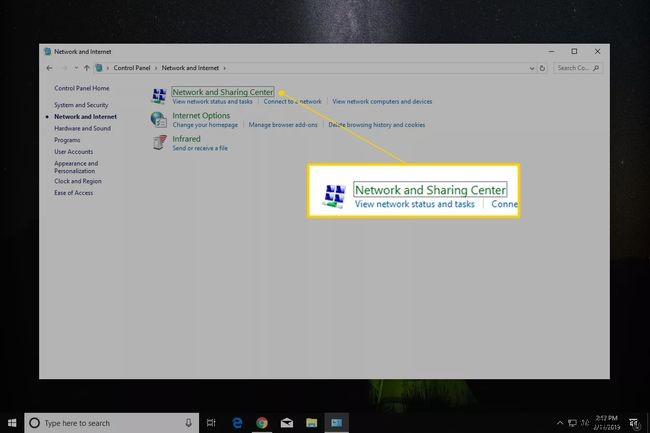Viewport: 650px width, 433px height.
Task: Go to Control Panel Home
Action: [x=82, y=88]
